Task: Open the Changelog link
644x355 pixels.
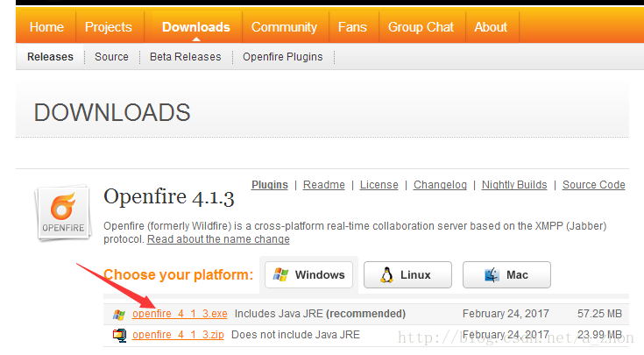Action: [x=440, y=185]
